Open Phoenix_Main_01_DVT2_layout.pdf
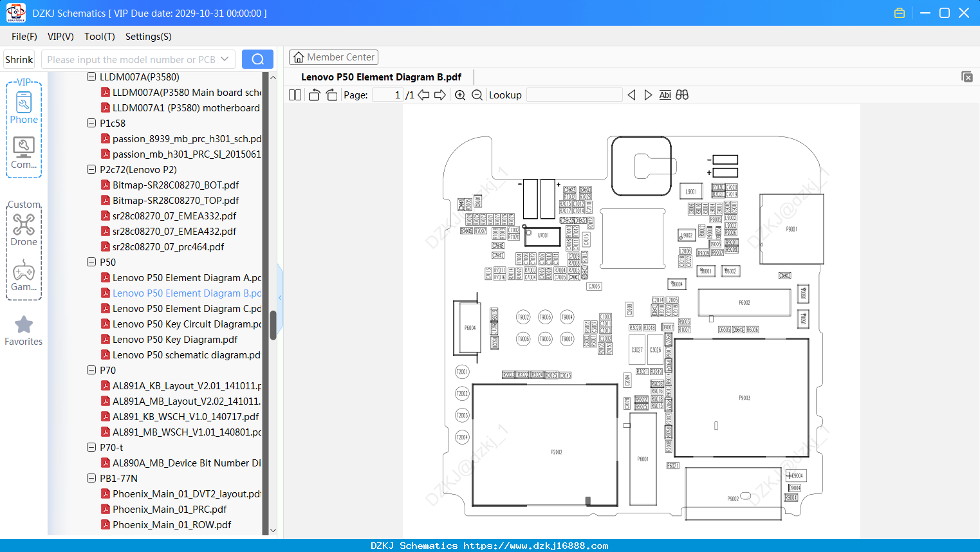The image size is (980, 552). [x=187, y=494]
